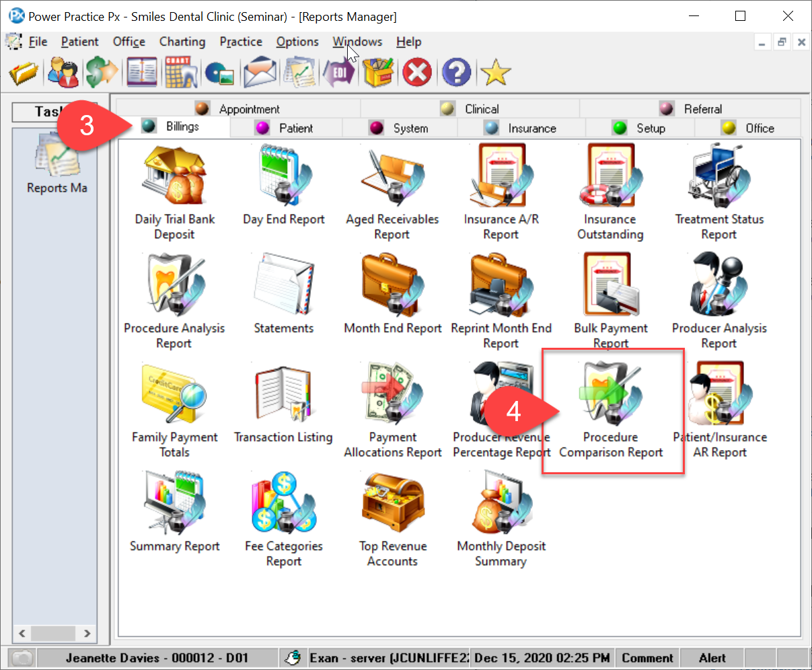Image resolution: width=812 pixels, height=670 pixels.
Task: Open the Day End Report
Action: 284,186
